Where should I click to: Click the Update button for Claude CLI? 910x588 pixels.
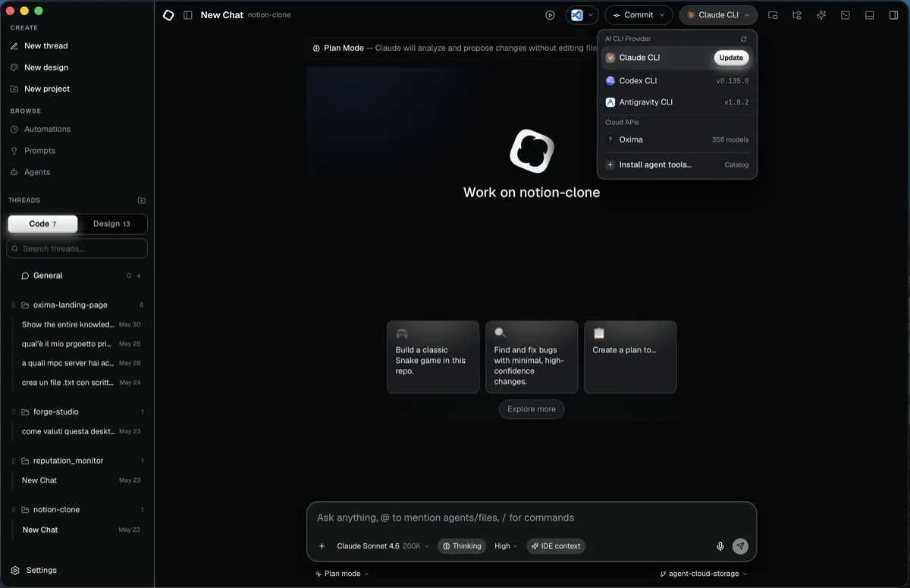click(x=731, y=58)
